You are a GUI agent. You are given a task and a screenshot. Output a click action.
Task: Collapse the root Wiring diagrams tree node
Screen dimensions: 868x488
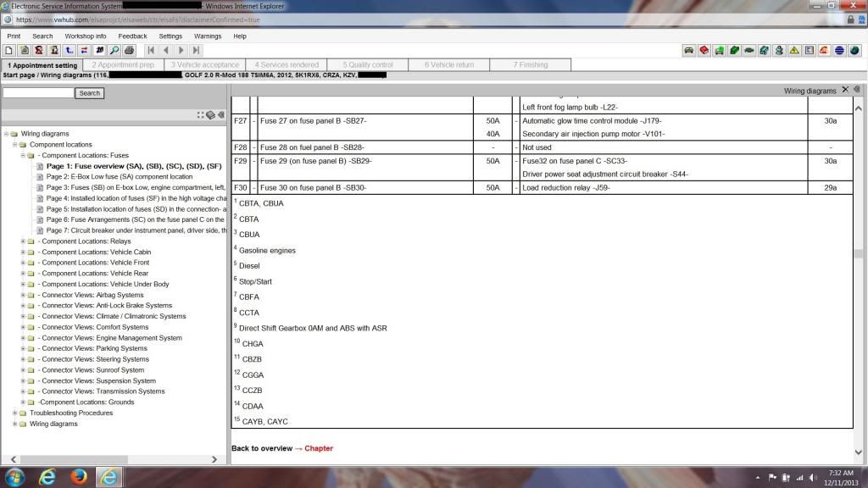click(x=7, y=134)
